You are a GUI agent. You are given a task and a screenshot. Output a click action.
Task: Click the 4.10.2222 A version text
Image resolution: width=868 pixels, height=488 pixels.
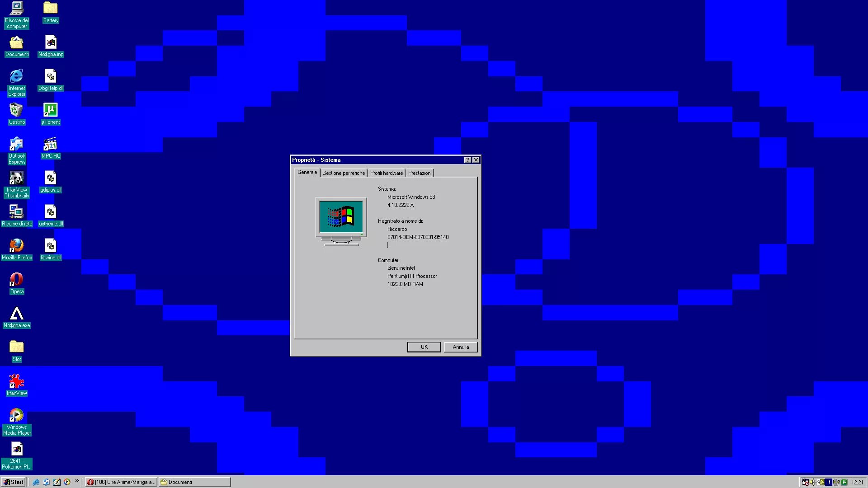401,205
